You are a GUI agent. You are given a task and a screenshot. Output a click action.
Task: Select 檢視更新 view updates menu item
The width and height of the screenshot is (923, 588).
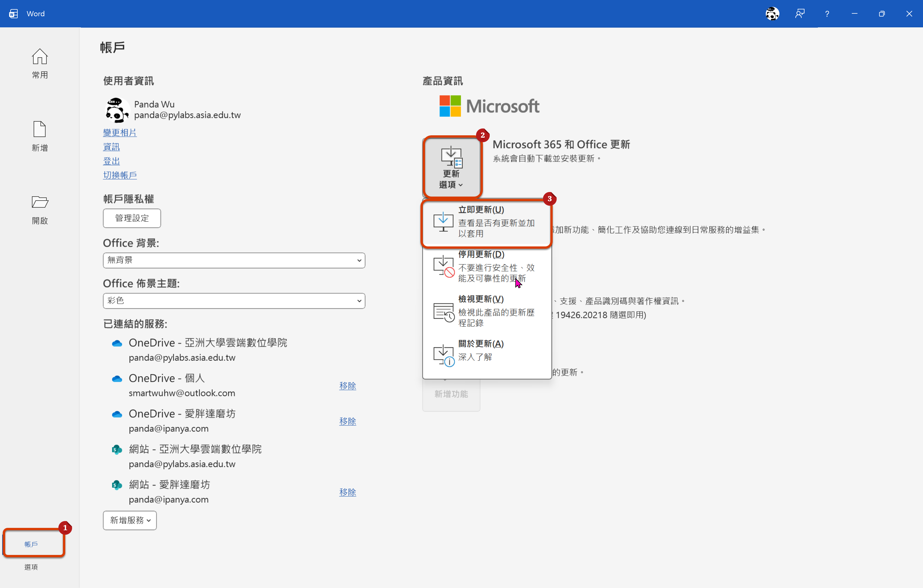486,311
